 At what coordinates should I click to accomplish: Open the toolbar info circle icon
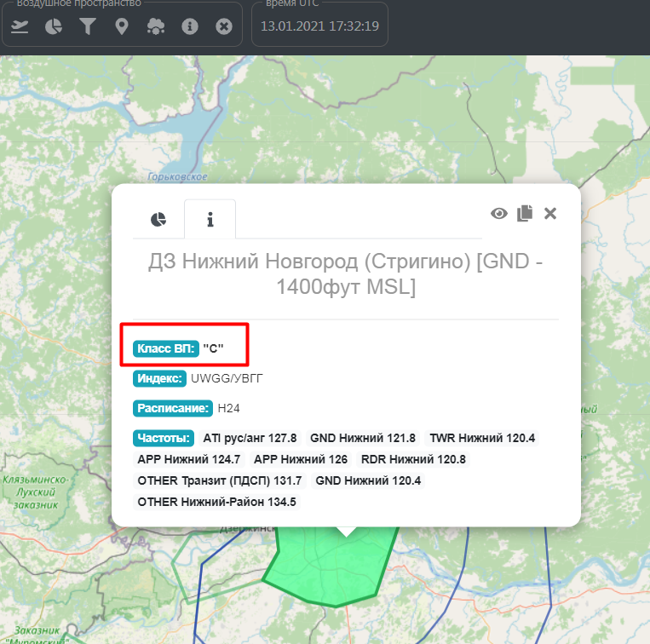190,27
